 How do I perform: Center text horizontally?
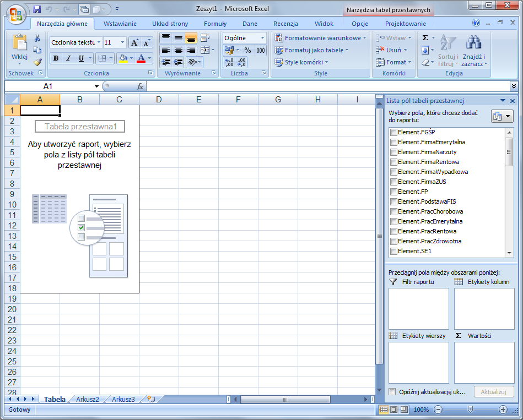[179, 50]
